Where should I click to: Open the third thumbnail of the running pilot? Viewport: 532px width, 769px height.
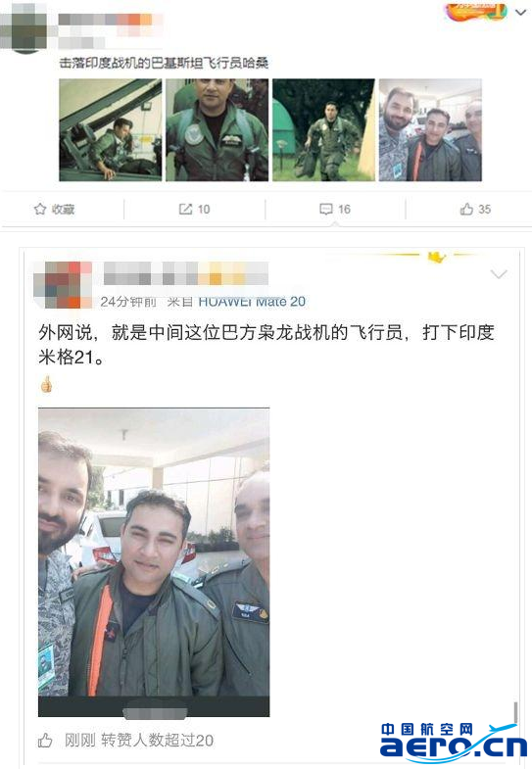pos(323,130)
